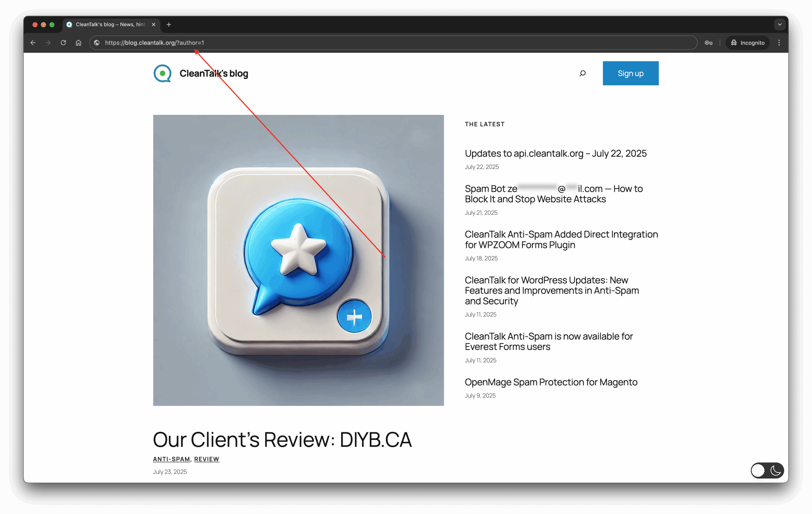Open a new browser tab
This screenshot has width=812, height=514.
coord(169,25)
